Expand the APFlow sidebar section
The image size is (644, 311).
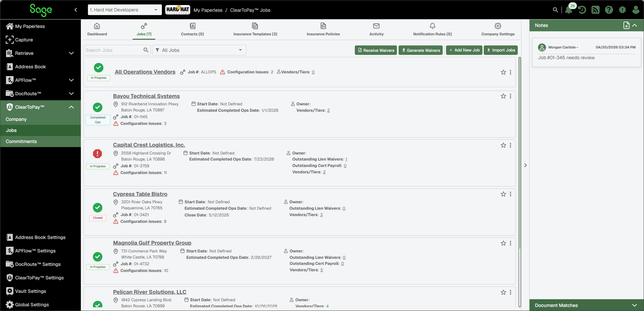(71, 80)
